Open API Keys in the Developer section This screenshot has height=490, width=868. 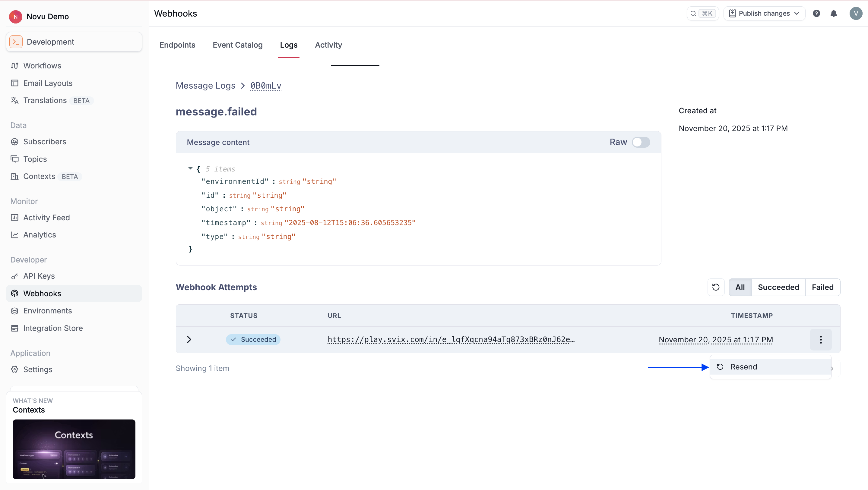(39, 276)
